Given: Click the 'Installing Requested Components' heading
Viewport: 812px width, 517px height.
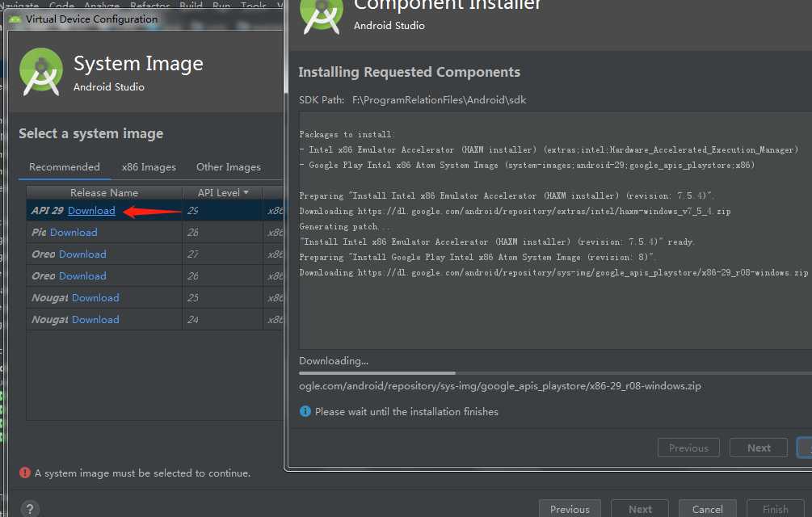Looking at the screenshot, I should (409, 72).
